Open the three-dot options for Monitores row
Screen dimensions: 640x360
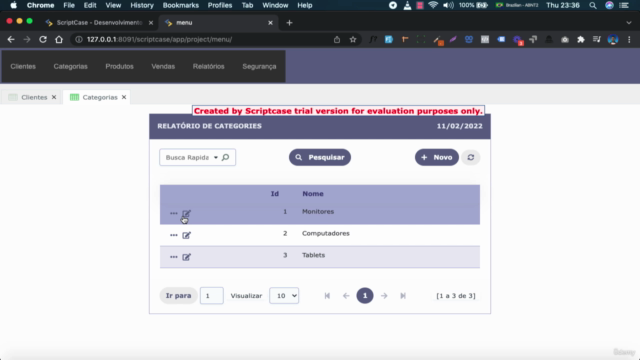click(x=173, y=213)
